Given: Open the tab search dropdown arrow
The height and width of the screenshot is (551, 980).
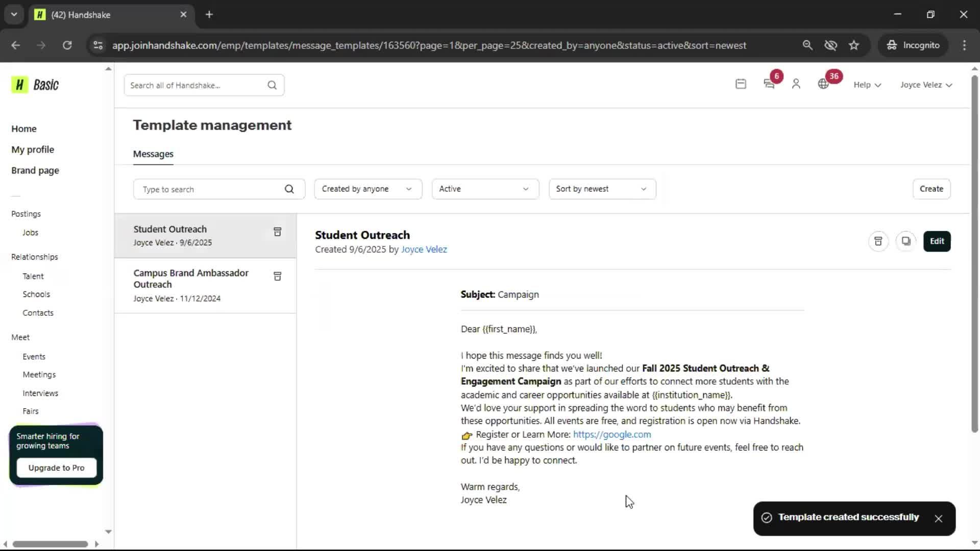Looking at the screenshot, I should click(x=14, y=15).
